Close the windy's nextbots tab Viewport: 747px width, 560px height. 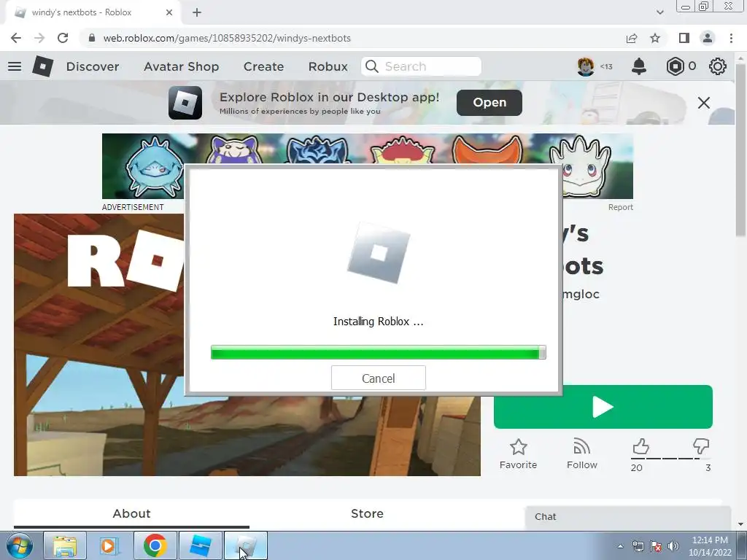[169, 12]
